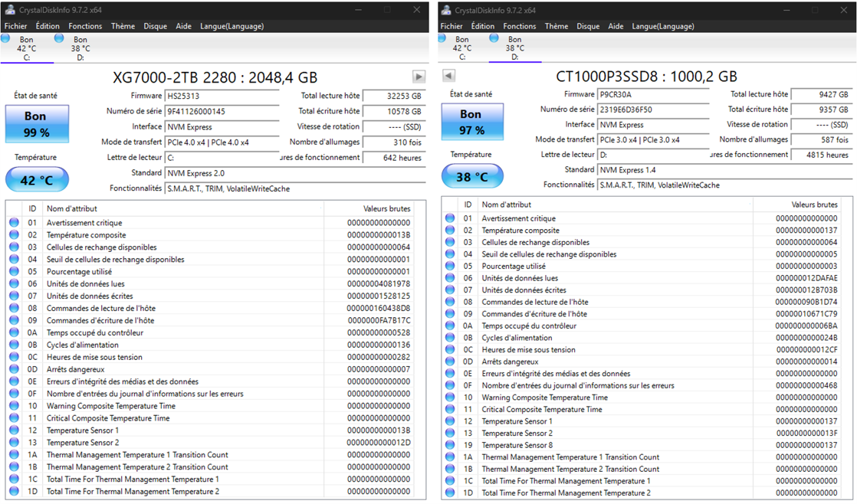Click status icon for Temperature Sensor 8, right window
This screenshot has height=504, width=857.
(450, 445)
